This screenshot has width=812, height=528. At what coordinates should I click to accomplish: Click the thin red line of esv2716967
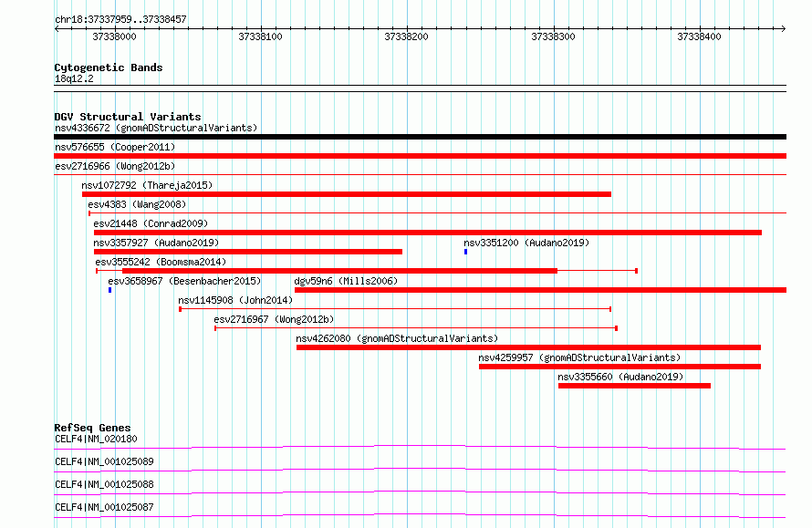416,328
